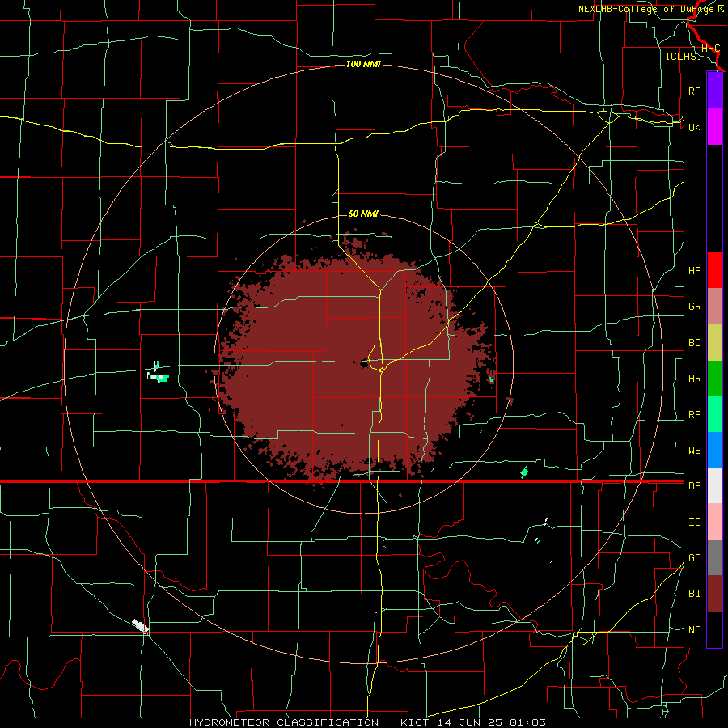Click the HA red legend color swatch
The height and width of the screenshot is (728, 728).
(x=714, y=270)
